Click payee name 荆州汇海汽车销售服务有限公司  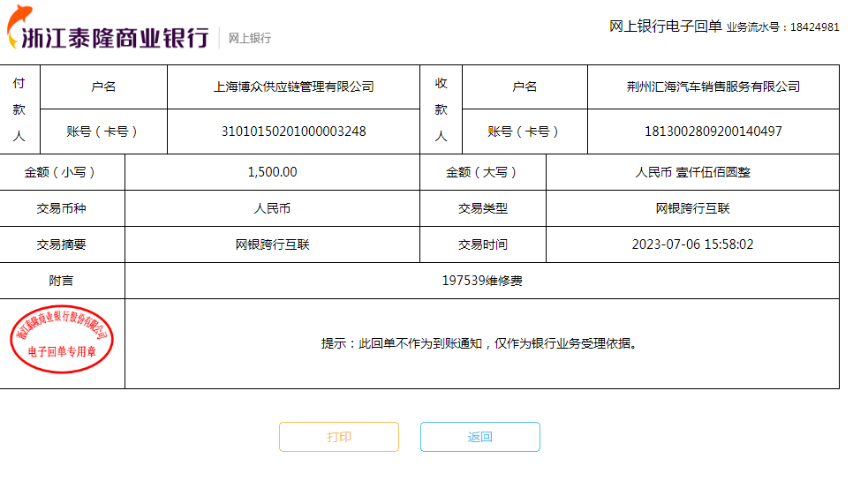pos(713,86)
